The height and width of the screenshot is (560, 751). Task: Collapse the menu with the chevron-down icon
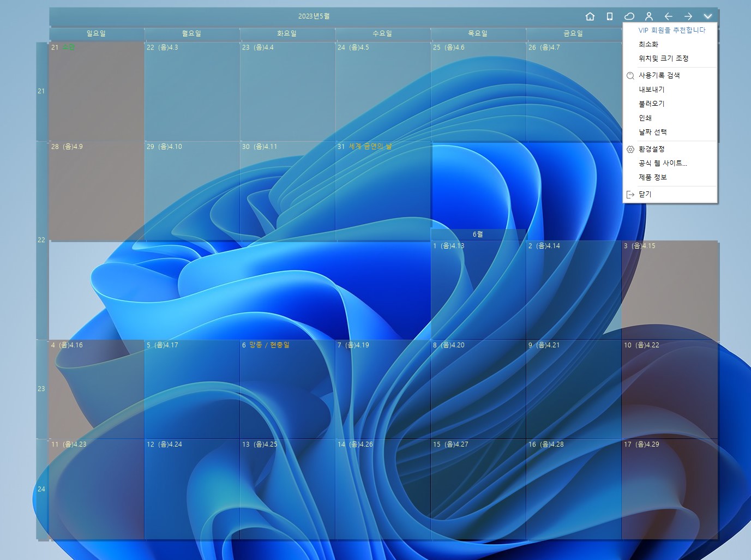pyautogui.click(x=708, y=16)
